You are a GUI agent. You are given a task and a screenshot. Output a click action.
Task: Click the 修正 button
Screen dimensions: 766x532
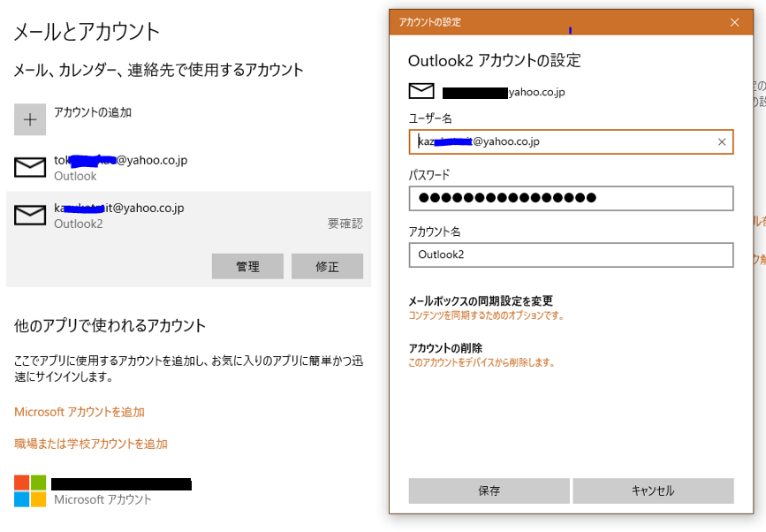point(327,266)
